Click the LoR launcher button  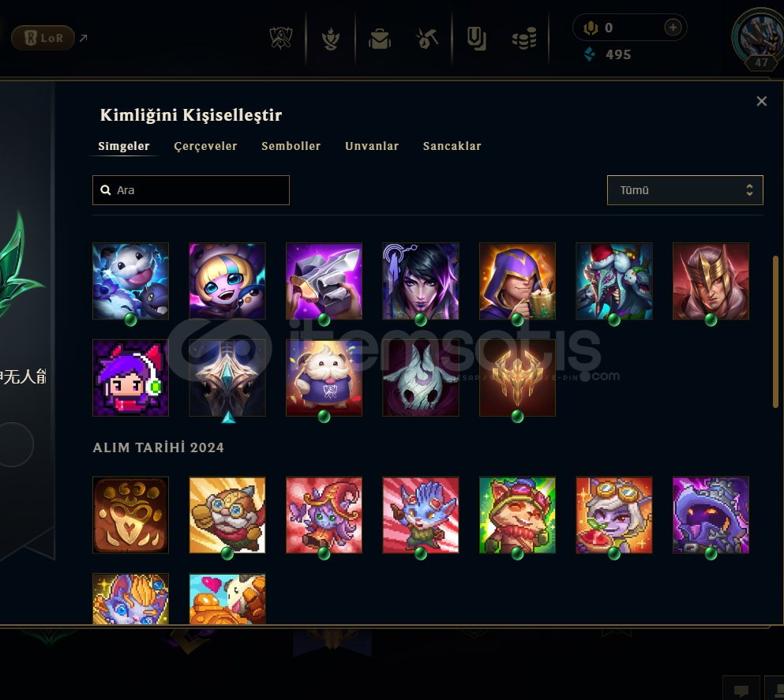click(43, 38)
